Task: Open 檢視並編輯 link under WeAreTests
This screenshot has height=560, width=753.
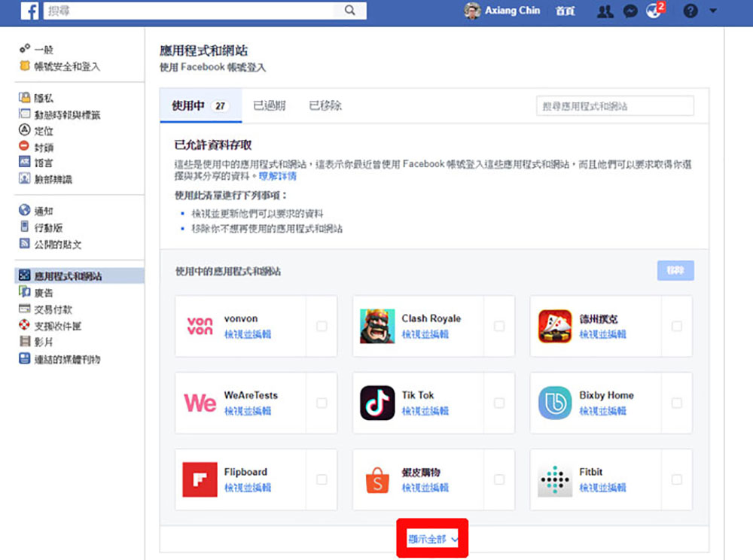Action: coord(248,411)
